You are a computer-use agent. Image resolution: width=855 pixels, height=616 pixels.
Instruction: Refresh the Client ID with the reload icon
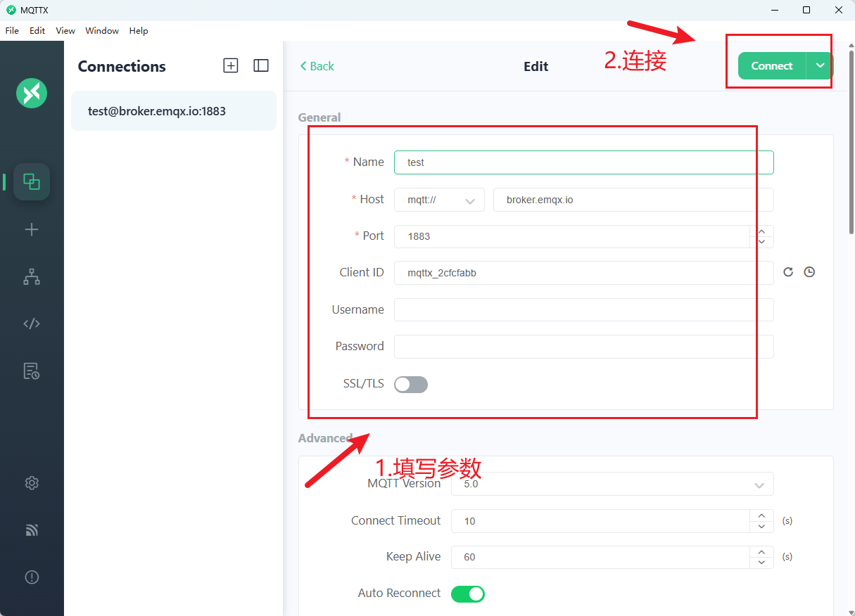tap(788, 272)
